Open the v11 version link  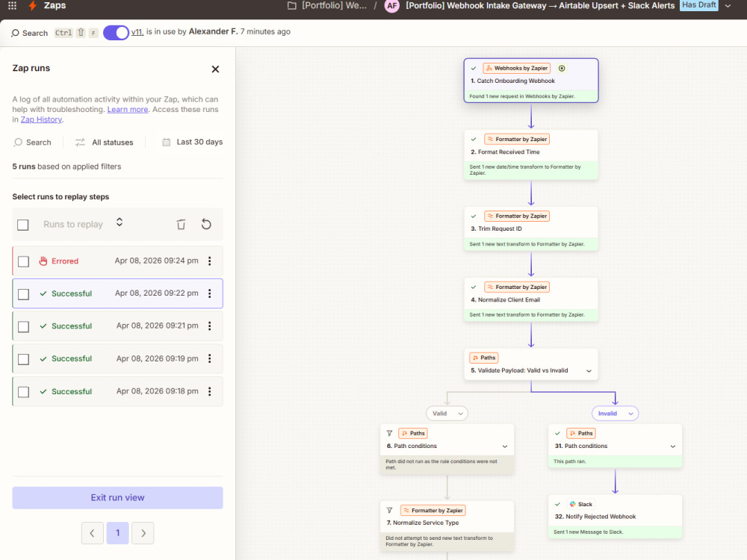coord(137,32)
